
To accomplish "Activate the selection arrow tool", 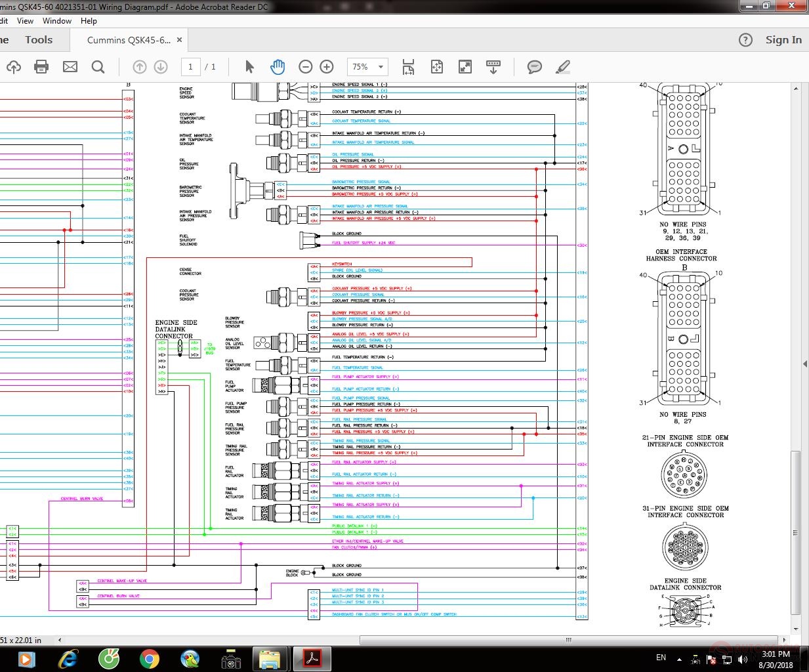I will [x=249, y=67].
